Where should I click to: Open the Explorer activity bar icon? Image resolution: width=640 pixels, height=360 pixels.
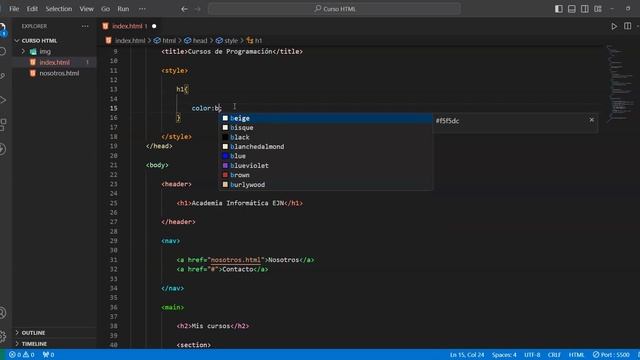(x=3, y=29)
